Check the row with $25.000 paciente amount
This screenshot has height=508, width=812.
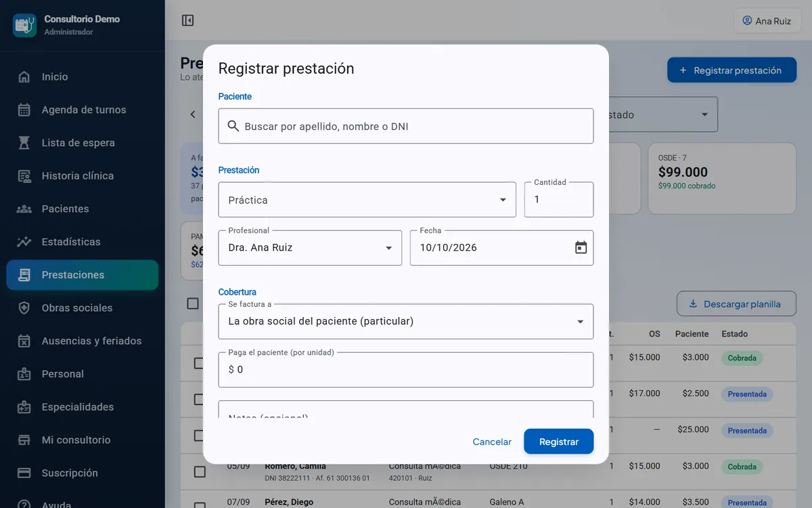200,436
